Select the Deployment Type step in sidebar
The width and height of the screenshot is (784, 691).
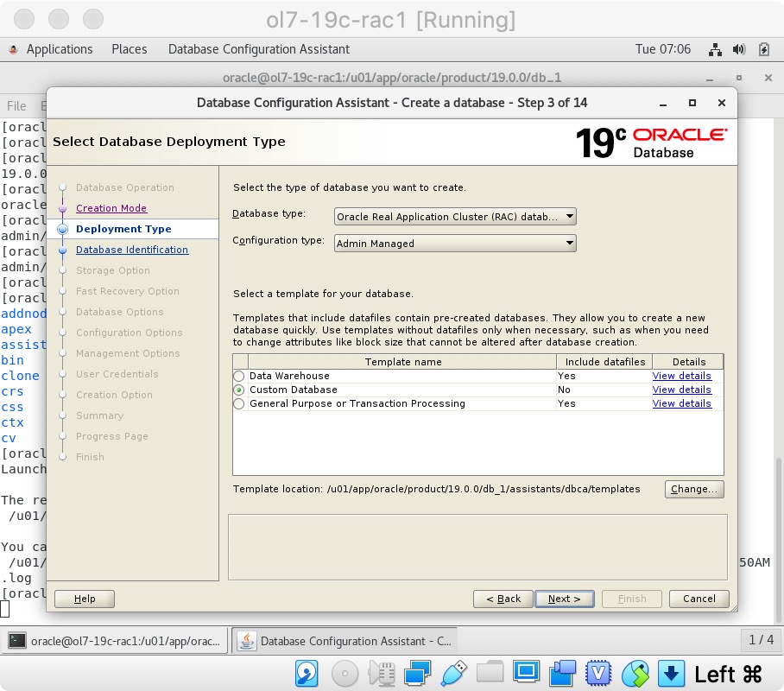[x=123, y=229]
